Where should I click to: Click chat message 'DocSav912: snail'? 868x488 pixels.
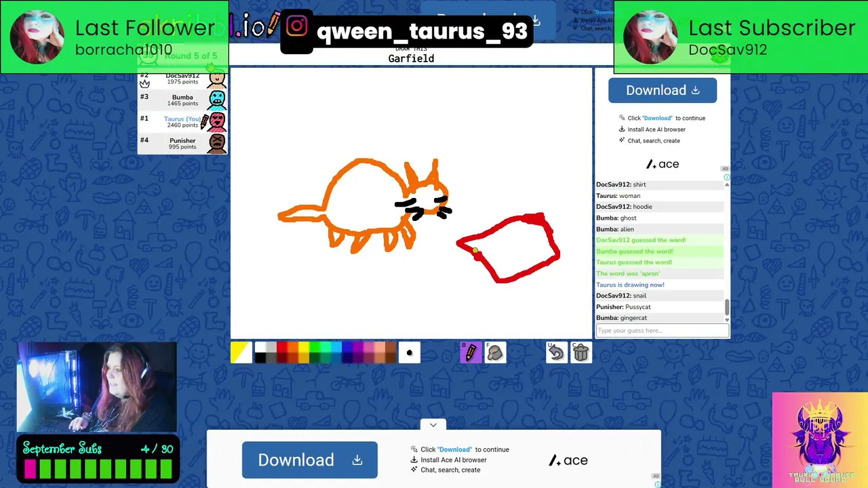(x=621, y=296)
